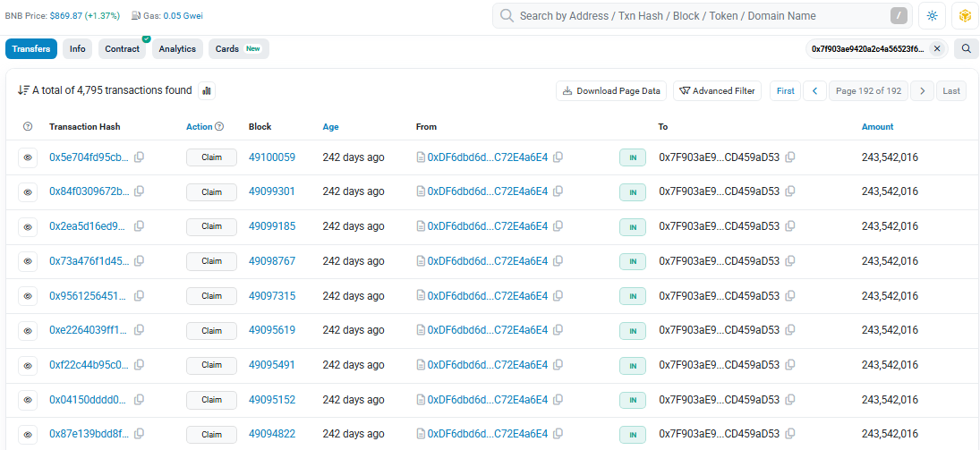The width and height of the screenshot is (980, 450).
Task: Sort by the Amount column header
Action: click(x=877, y=126)
